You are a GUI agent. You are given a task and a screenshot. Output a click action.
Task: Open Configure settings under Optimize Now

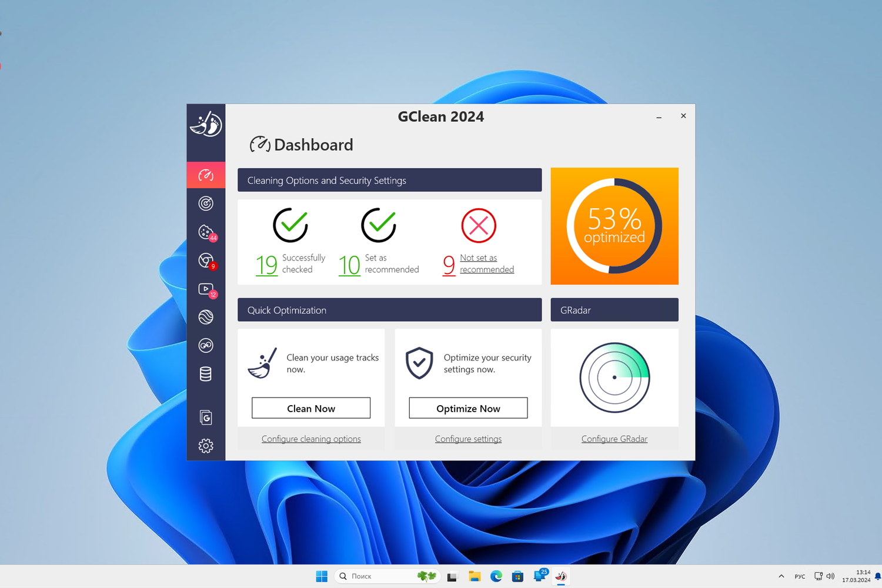click(467, 439)
